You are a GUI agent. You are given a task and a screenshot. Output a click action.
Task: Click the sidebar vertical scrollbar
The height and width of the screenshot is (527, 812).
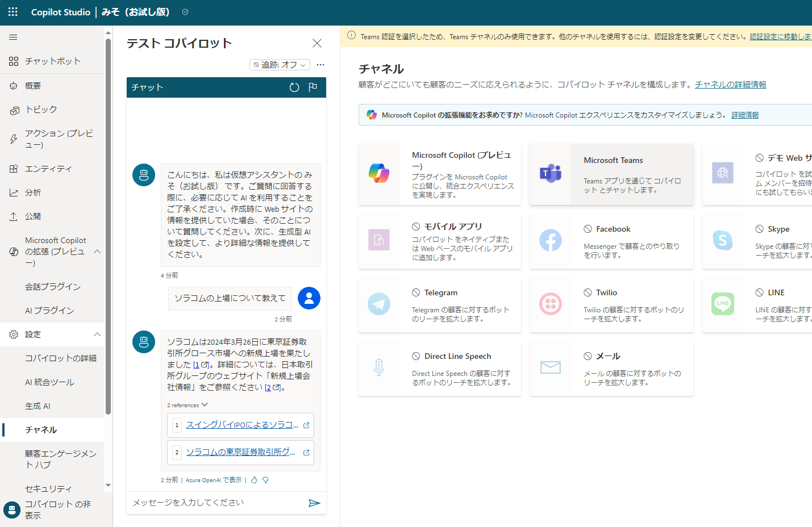coord(108,227)
